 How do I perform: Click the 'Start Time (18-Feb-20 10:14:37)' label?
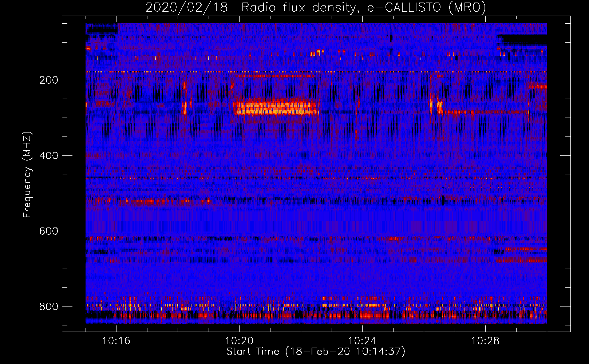316,352
